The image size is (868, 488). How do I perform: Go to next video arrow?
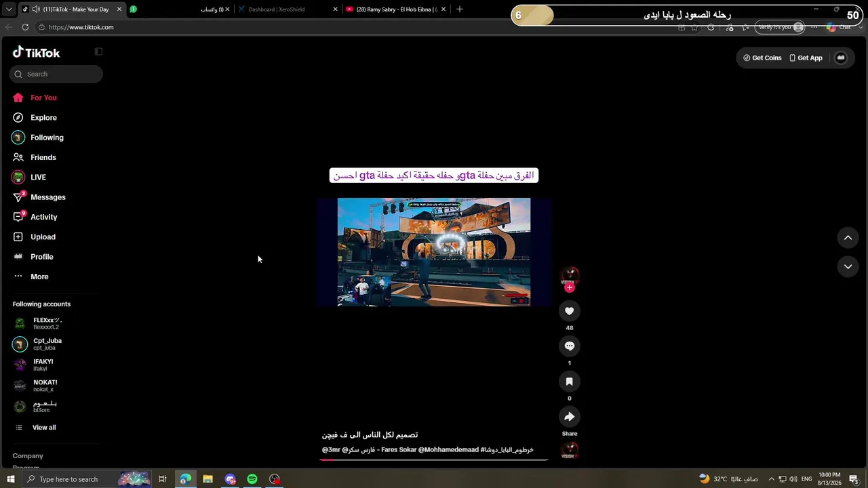click(848, 267)
